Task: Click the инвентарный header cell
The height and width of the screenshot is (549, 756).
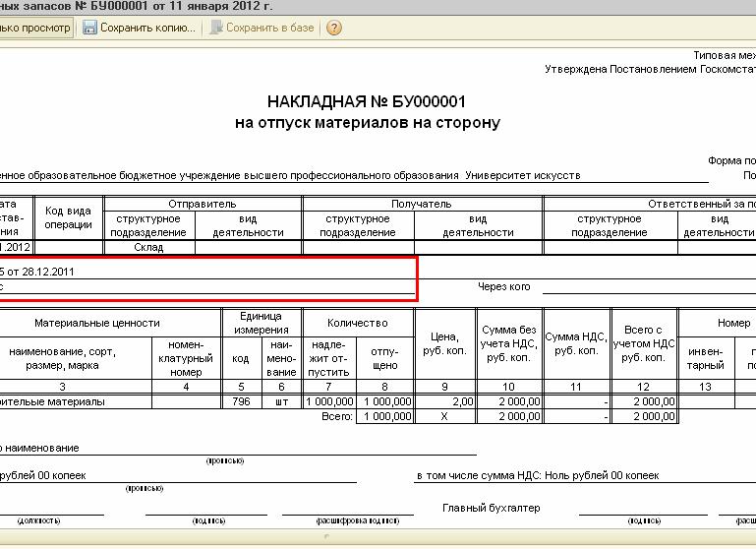Action: coord(706,358)
